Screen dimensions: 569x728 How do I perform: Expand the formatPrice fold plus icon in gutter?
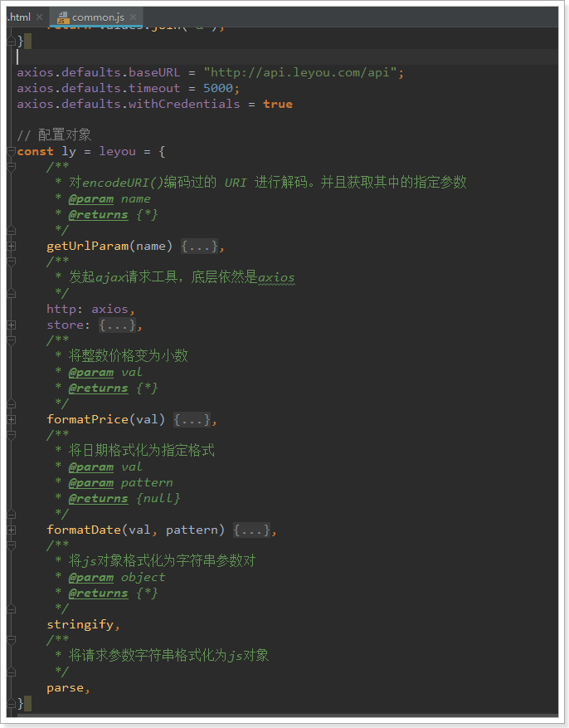click(11, 419)
